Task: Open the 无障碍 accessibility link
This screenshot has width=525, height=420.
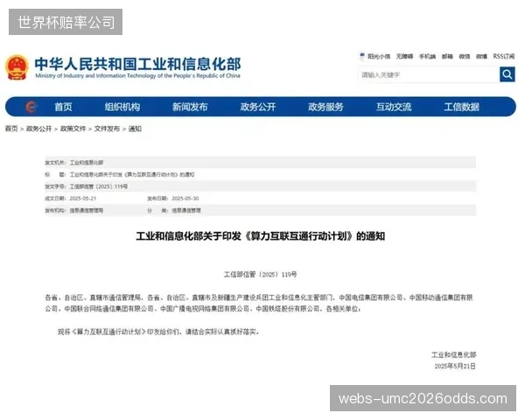Action: click(x=404, y=56)
